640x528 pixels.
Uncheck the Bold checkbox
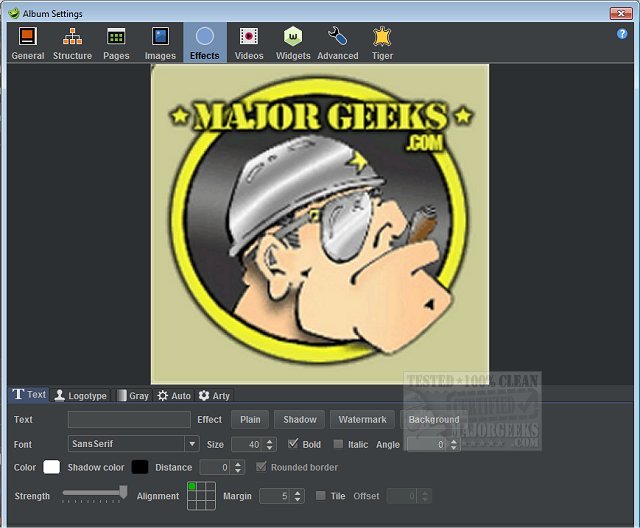tap(293, 444)
